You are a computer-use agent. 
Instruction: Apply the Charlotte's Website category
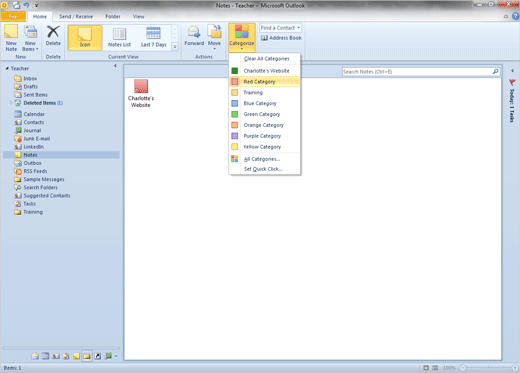pyautogui.click(x=265, y=71)
